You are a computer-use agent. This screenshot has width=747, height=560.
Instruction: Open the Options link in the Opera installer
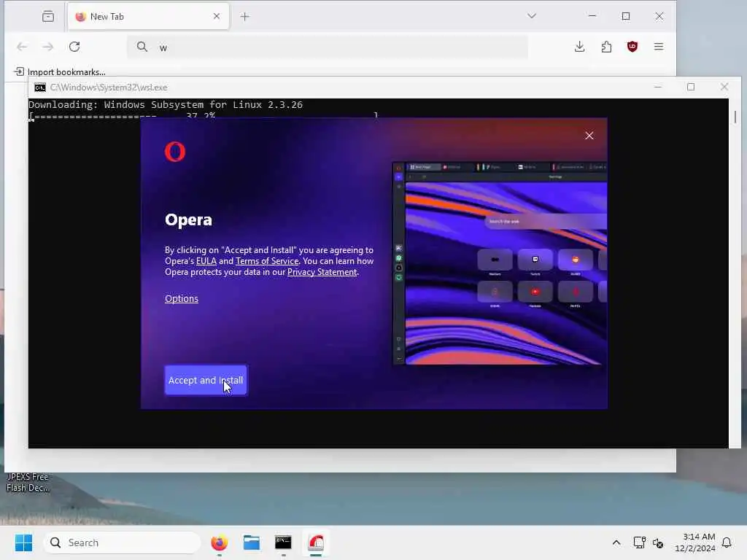click(x=182, y=298)
